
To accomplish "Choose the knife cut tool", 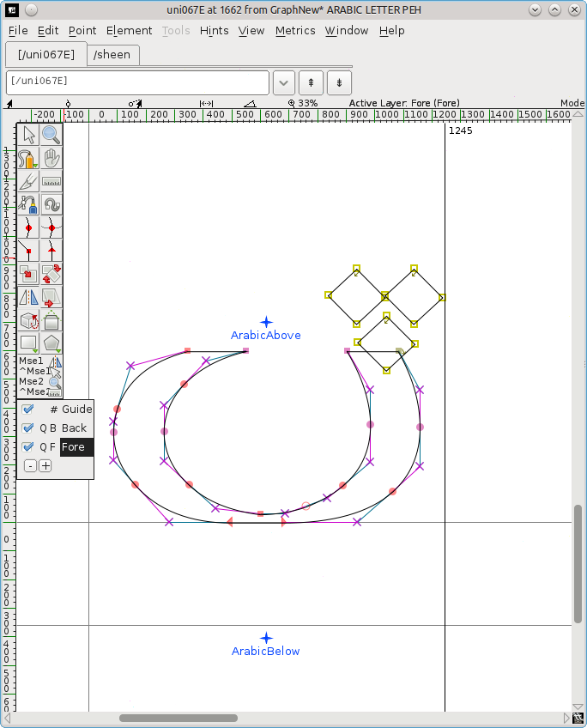I will pyautogui.click(x=29, y=181).
